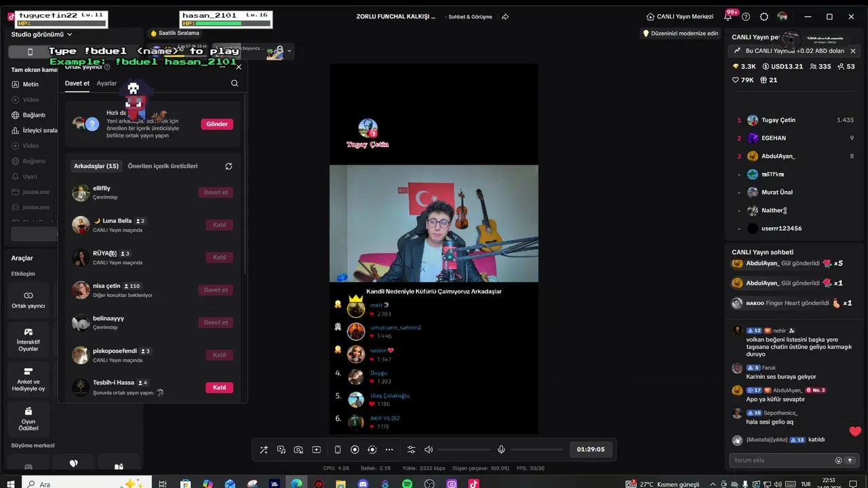Search co-hosts with the magnifier icon

click(x=235, y=83)
